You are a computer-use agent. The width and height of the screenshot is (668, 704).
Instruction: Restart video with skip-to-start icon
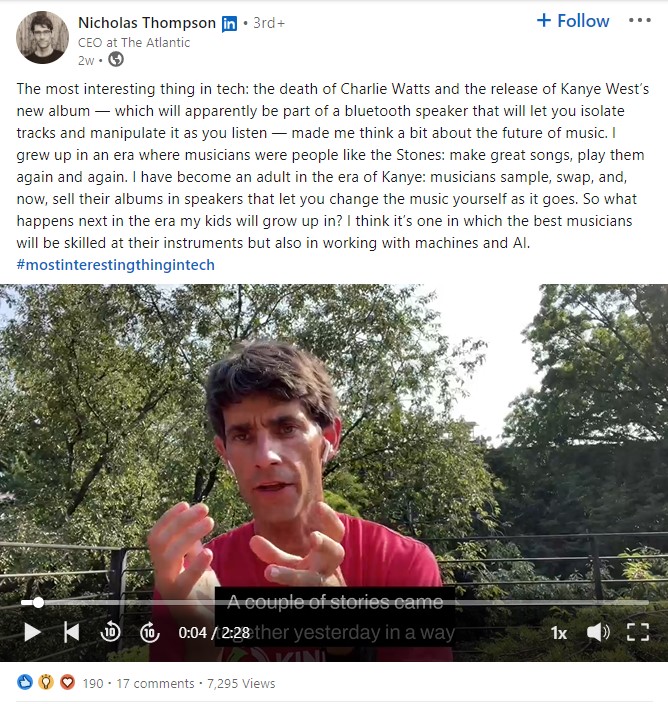(x=71, y=632)
